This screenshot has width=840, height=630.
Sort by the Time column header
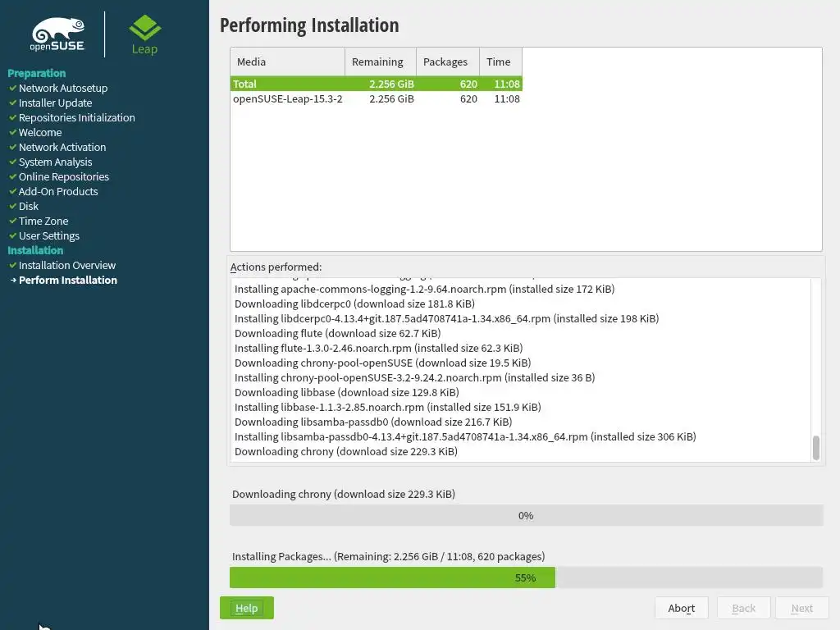(x=501, y=62)
